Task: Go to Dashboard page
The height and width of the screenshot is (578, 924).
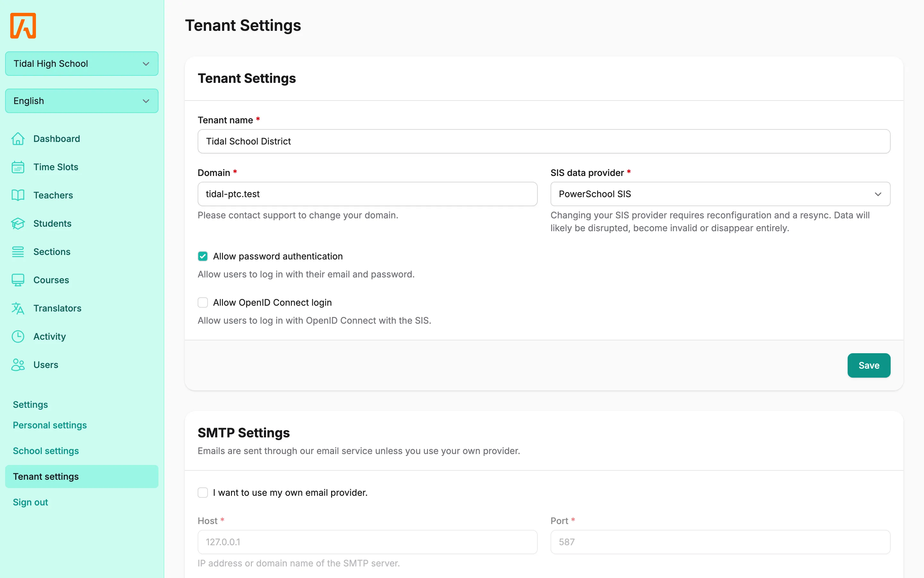Action: click(x=56, y=139)
